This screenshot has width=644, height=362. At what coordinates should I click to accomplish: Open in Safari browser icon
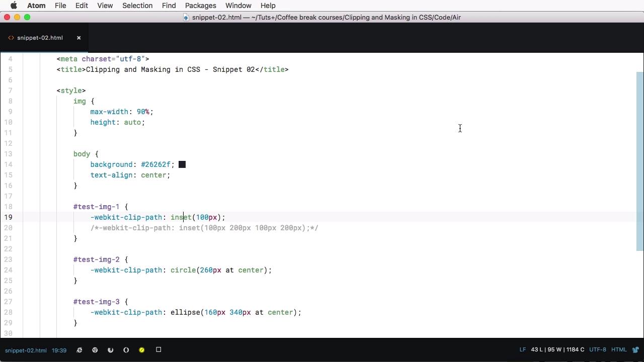(x=141, y=350)
